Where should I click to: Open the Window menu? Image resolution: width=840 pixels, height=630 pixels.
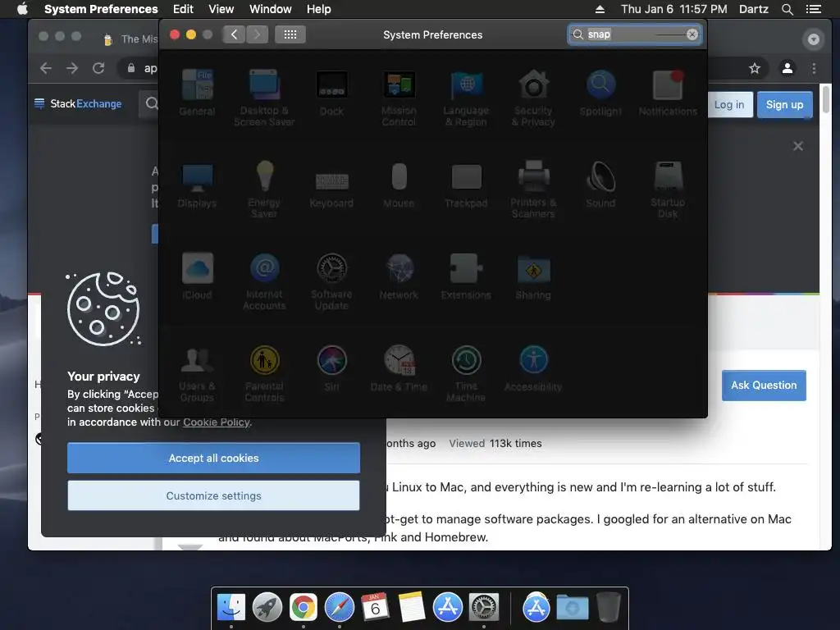pyautogui.click(x=271, y=9)
